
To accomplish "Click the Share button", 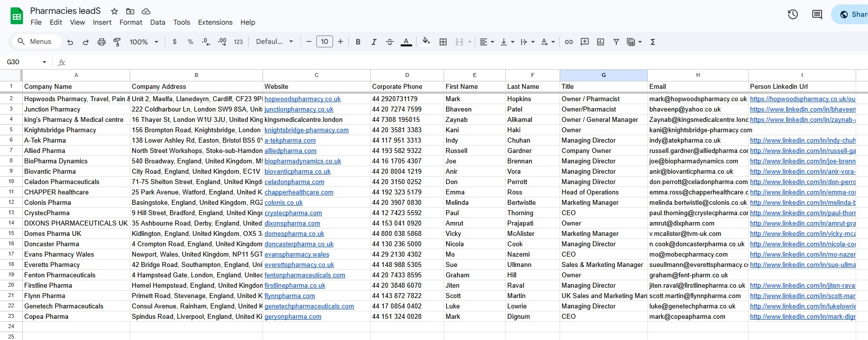I will (852, 14).
